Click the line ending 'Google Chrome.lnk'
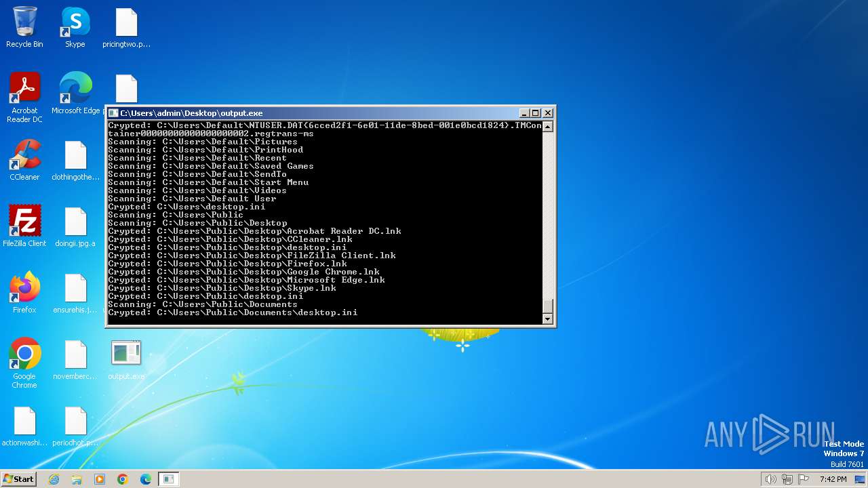Image resolution: width=868 pixels, height=488 pixels. point(243,272)
